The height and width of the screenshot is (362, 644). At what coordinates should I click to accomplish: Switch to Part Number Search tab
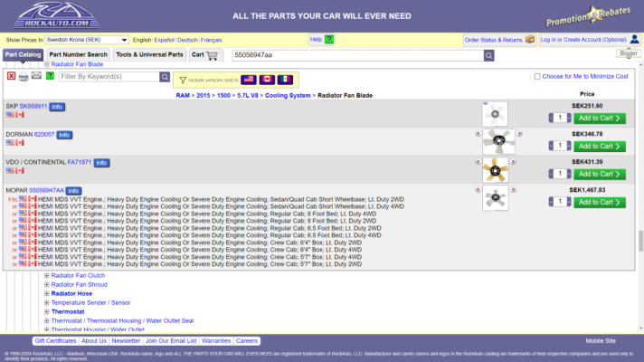[78, 54]
